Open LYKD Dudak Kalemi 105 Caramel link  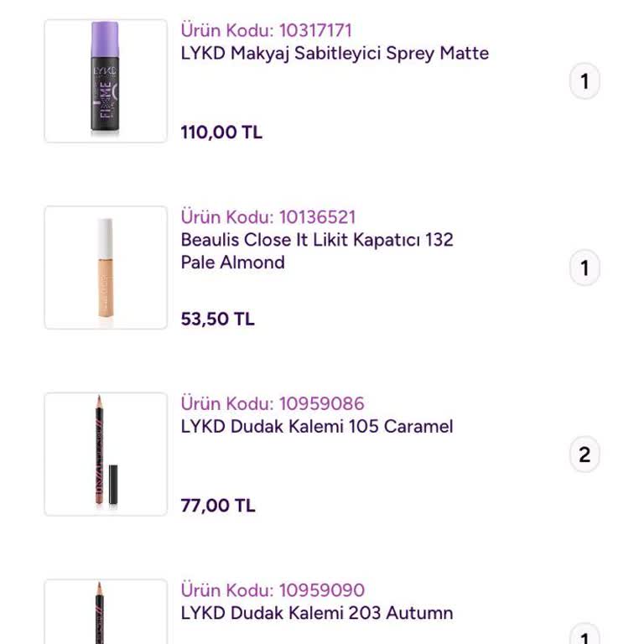[x=317, y=426]
